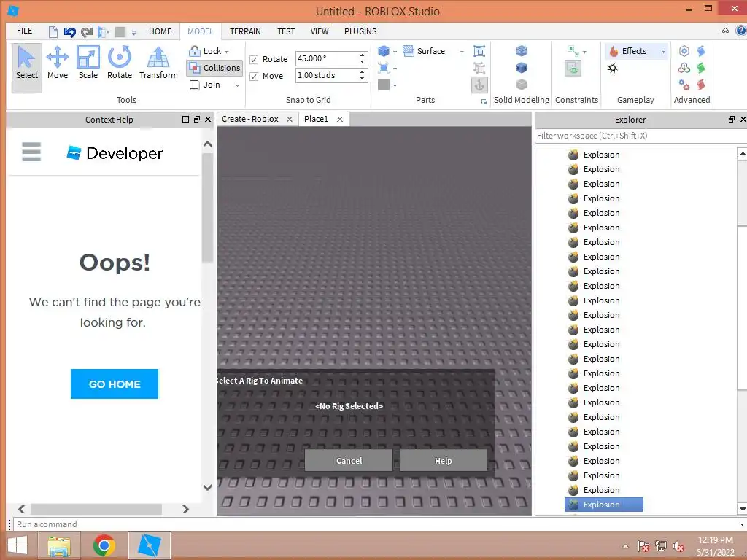Viewport: 747px width, 560px height.
Task: Click the Group parts icon
Action: click(x=479, y=51)
